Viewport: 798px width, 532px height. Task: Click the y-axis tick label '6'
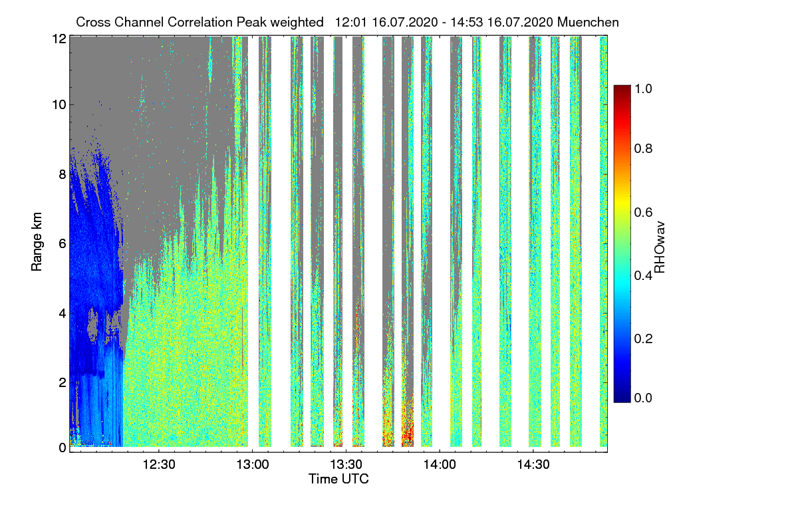click(x=63, y=243)
